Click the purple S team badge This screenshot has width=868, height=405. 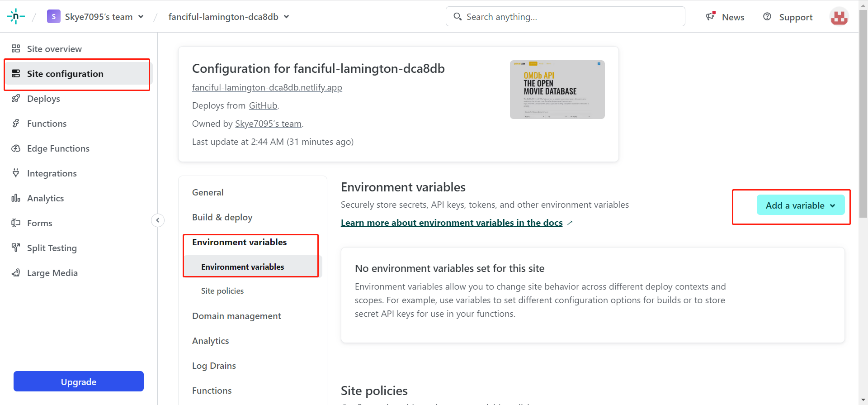(54, 17)
